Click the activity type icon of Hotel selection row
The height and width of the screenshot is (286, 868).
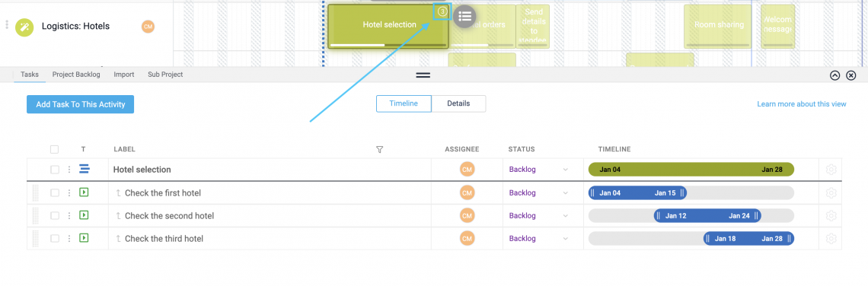point(85,170)
